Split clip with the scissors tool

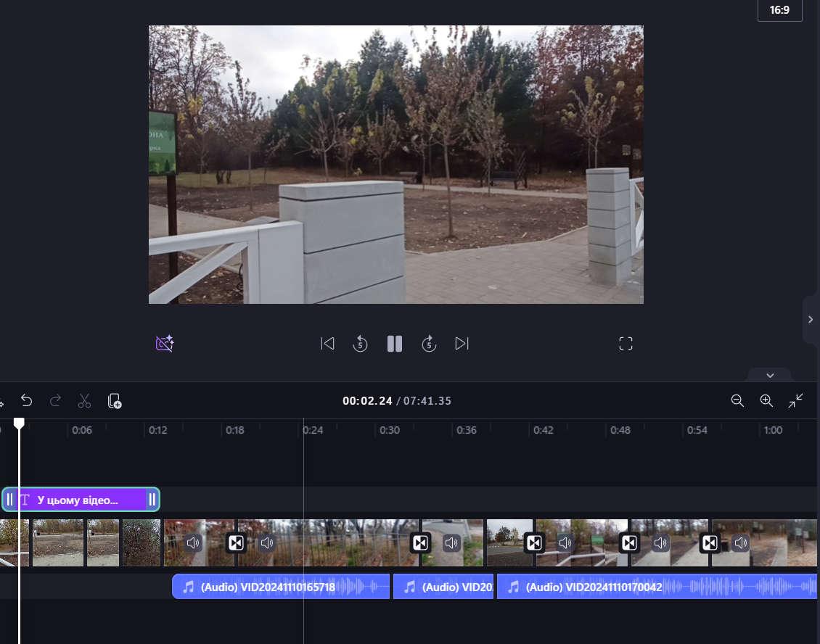point(84,401)
